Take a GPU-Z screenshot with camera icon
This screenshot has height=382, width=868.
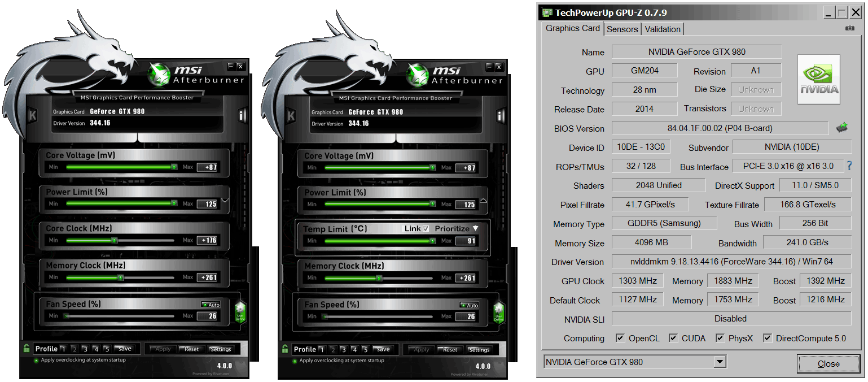[849, 28]
